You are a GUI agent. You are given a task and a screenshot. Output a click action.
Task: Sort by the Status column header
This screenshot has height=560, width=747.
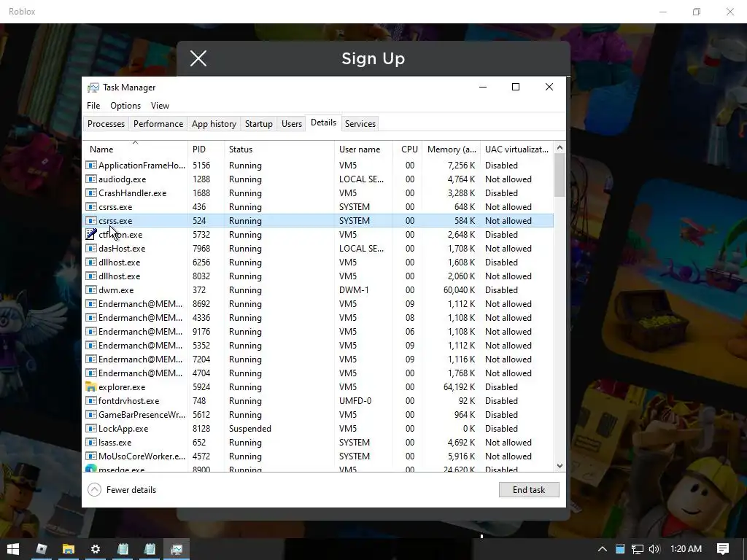pyautogui.click(x=279, y=149)
